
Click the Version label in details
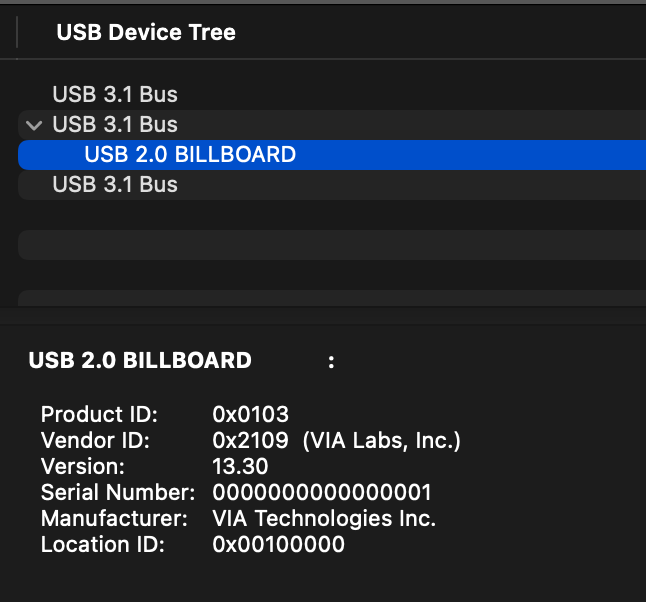pyautogui.click(x=83, y=467)
